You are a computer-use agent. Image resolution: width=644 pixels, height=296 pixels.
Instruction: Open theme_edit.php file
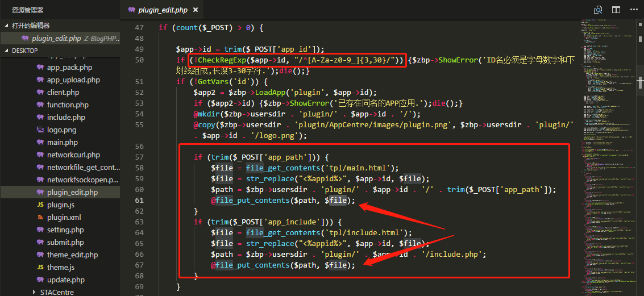click(x=72, y=255)
